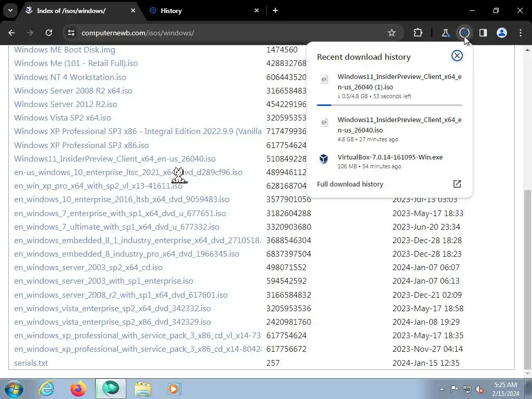Open en_windows_7_ultimate_with_sp1 iso link
The height and width of the screenshot is (399, 532).
coord(116,227)
